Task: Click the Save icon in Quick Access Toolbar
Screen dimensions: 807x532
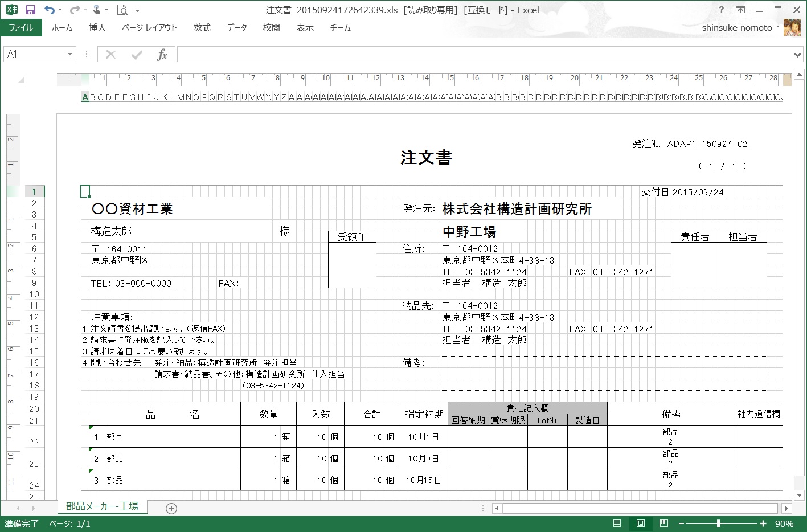Action: point(31,10)
